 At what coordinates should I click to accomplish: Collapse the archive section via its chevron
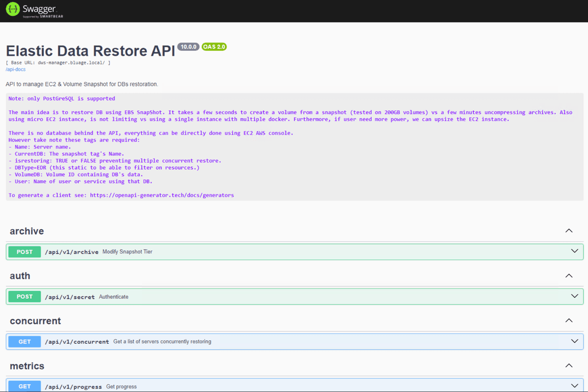(569, 231)
